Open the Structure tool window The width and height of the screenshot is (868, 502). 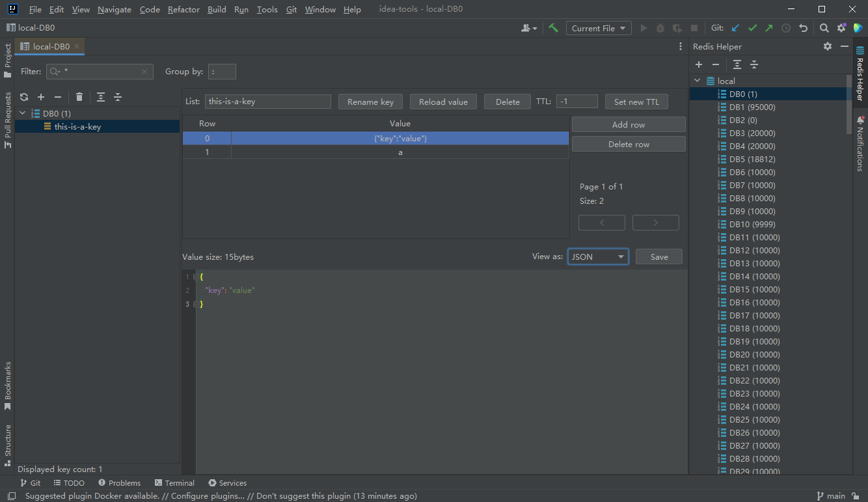click(8, 446)
